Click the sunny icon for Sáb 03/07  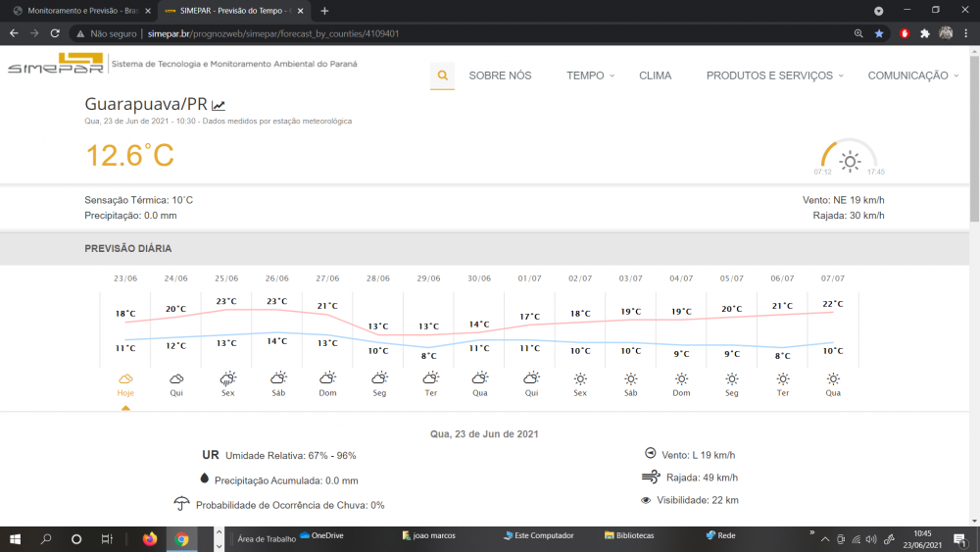[x=630, y=377]
